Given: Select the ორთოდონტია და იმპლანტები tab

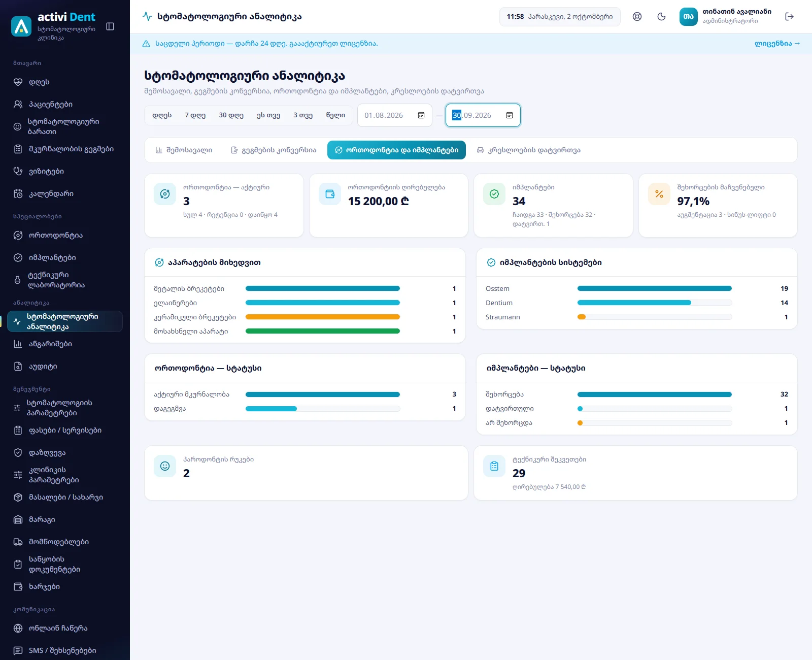Looking at the screenshot, I should click(396, 150).
